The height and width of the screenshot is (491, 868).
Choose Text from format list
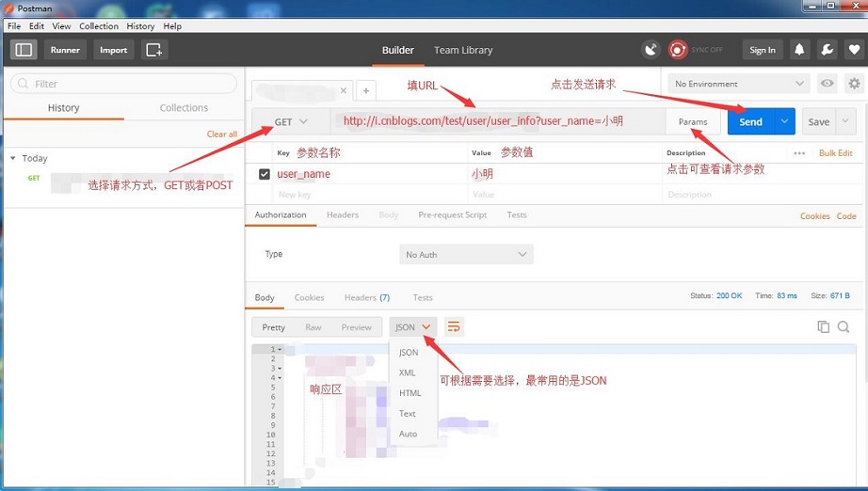pyautogui.click(x=408, y=414)
